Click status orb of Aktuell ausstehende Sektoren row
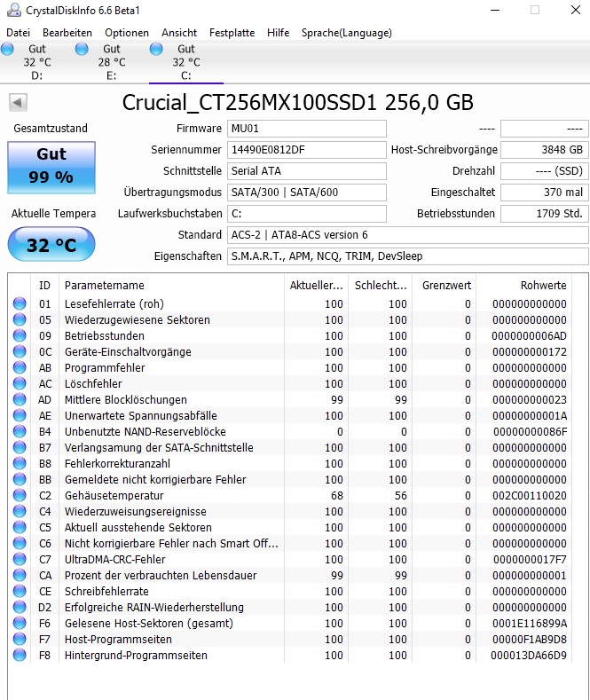This screenshot has height=700, width=590. 20,527
